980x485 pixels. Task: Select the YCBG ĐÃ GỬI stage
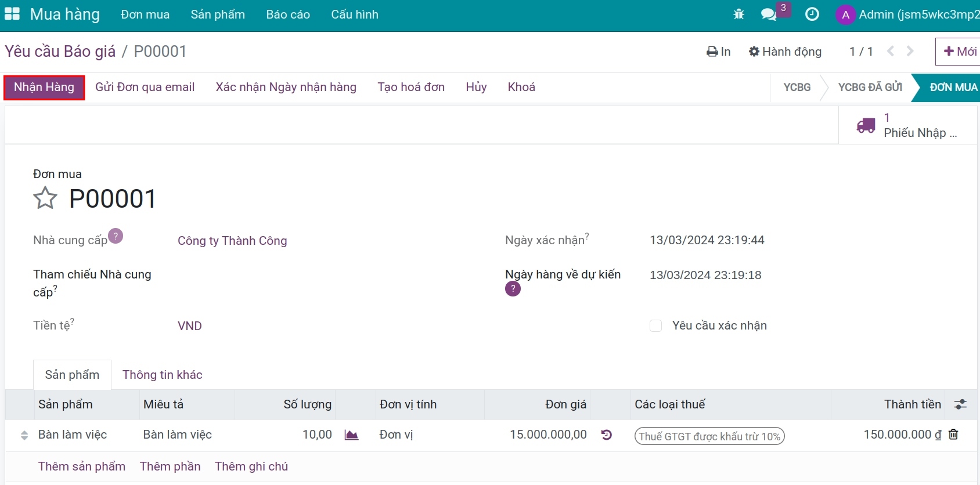(870, 87)
